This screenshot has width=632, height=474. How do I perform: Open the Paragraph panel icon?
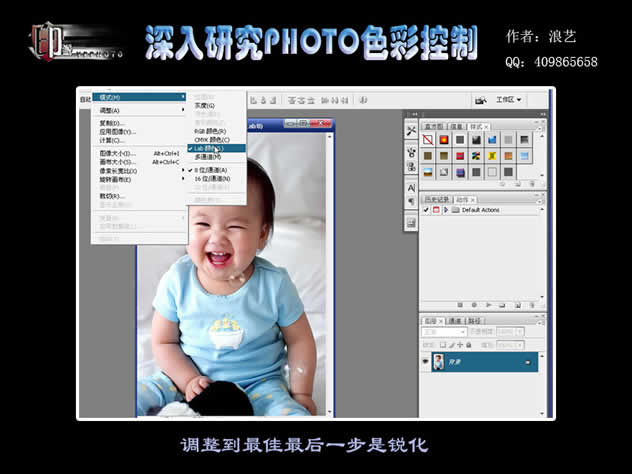pyautogui.click(x=411, y=201)
